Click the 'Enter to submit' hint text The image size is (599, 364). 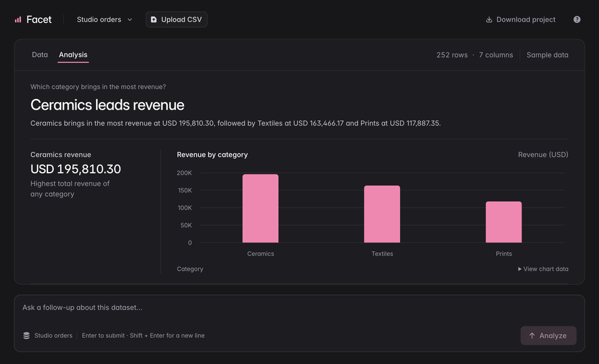[x=103, y=335]
